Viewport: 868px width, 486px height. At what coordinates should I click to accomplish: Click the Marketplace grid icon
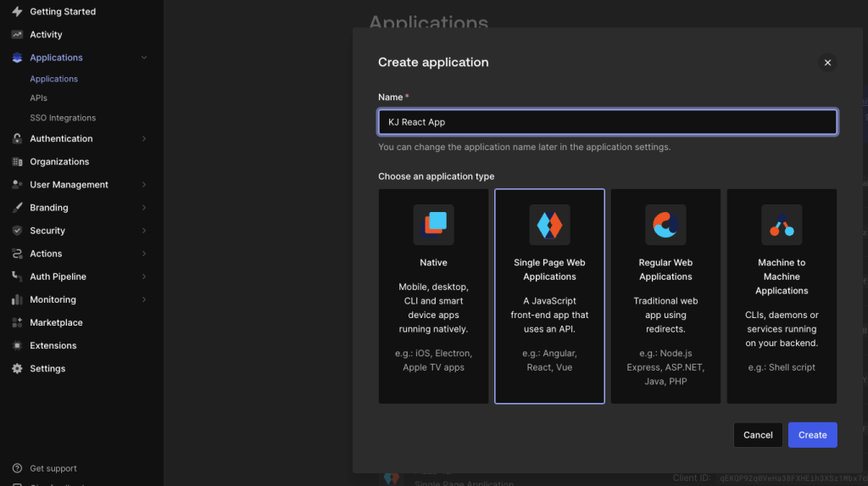coord(17,322)
